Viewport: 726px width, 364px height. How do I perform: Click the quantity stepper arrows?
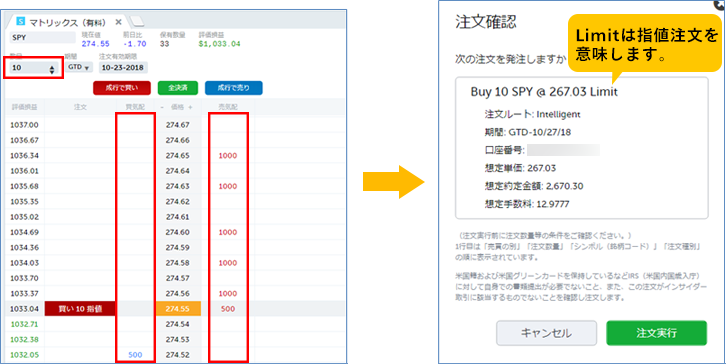coord(52,69)
